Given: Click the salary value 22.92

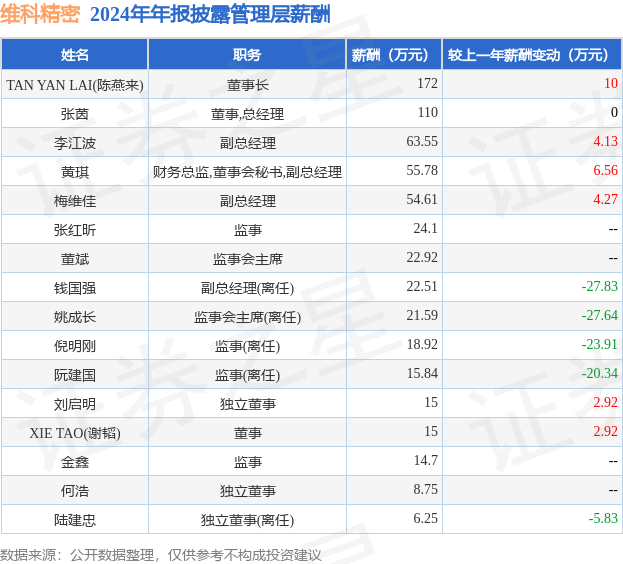Looking at the screenshot, I should [422, 257].
